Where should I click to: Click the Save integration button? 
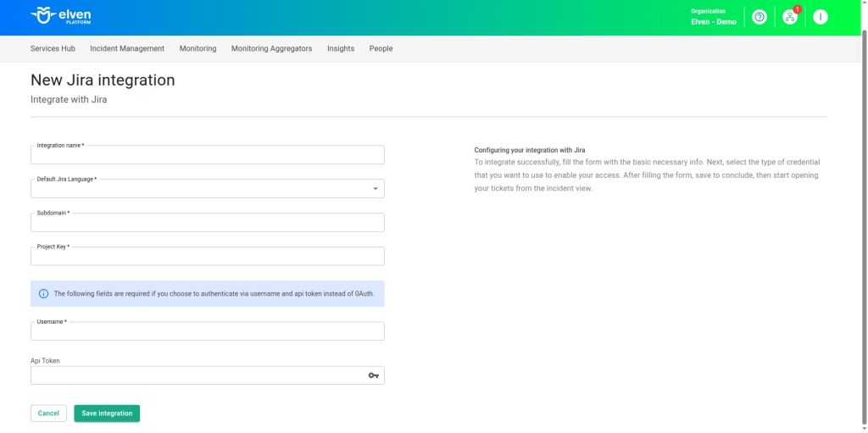[107, 414]
